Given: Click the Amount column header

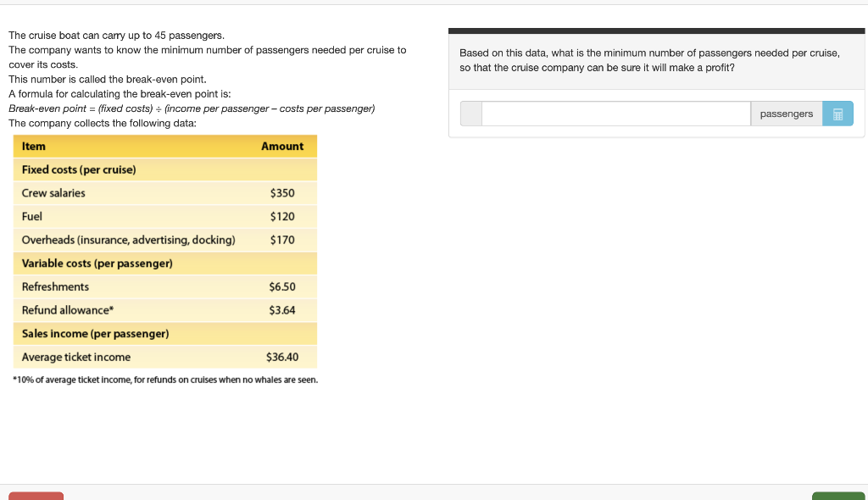Looking at the screenshot, I should pyautogui.click(x=282, y=146).
